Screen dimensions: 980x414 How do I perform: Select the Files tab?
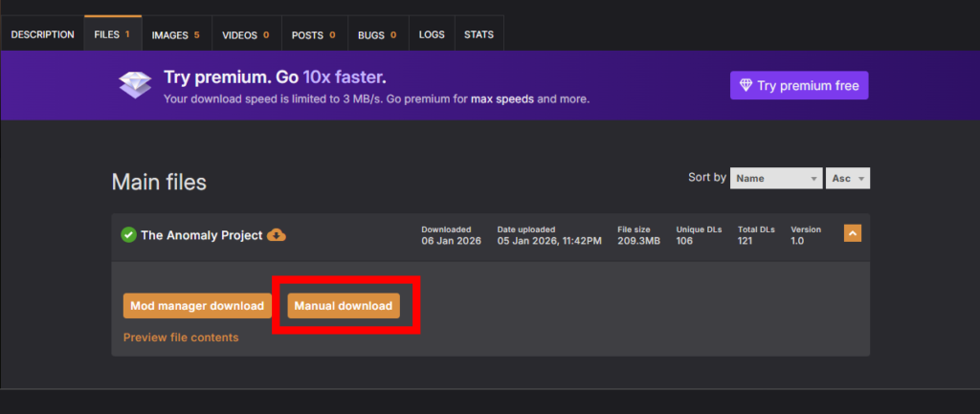click(112, 35)
